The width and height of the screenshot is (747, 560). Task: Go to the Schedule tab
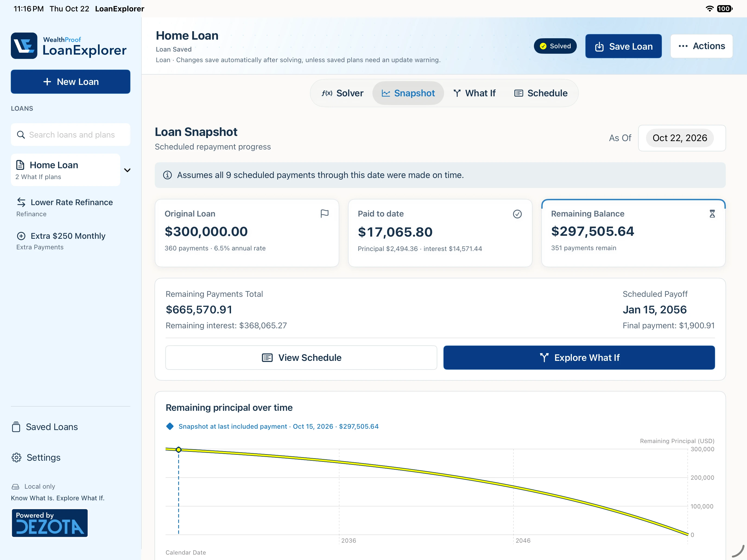(x=541, y=93)
